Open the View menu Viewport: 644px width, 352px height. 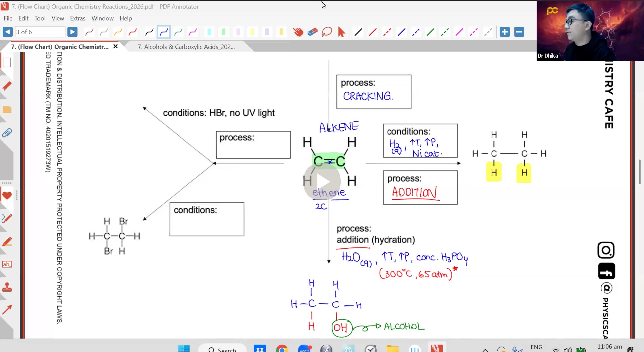pyautogui.click(x=58, y=18)
